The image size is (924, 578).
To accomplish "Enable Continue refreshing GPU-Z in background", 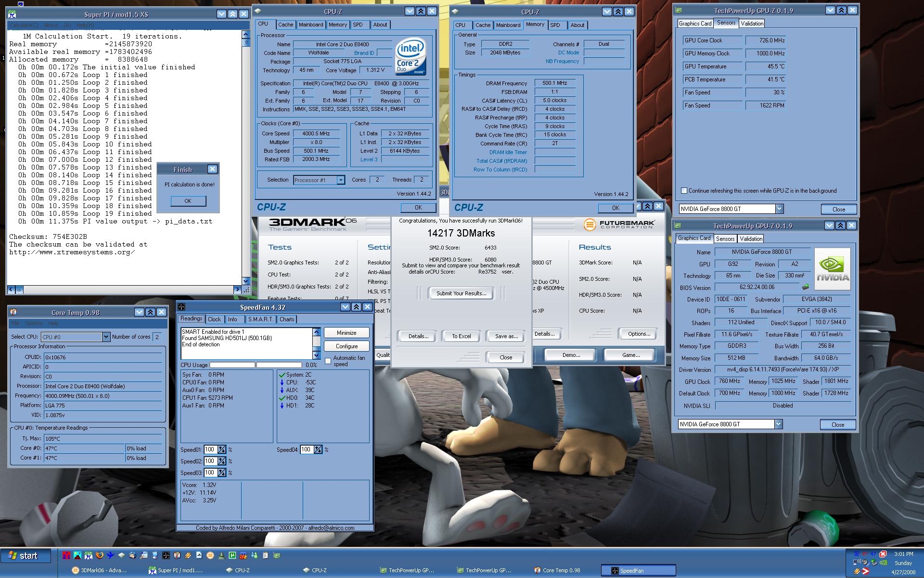I will click(x=684, y=191).
